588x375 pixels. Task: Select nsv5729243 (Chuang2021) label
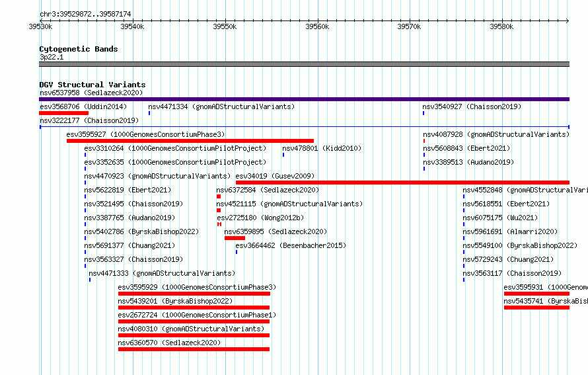508,259
